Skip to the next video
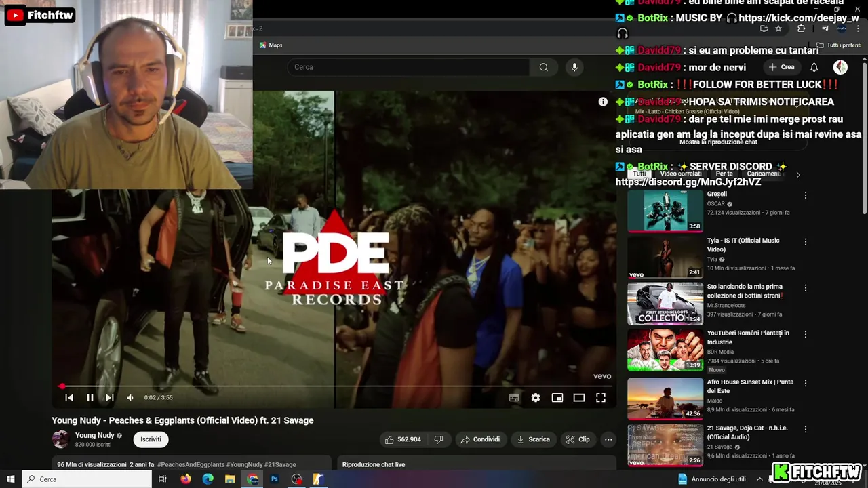Viewport: 868px width, 488px height. pyautogui.click(x=110, y=398)
